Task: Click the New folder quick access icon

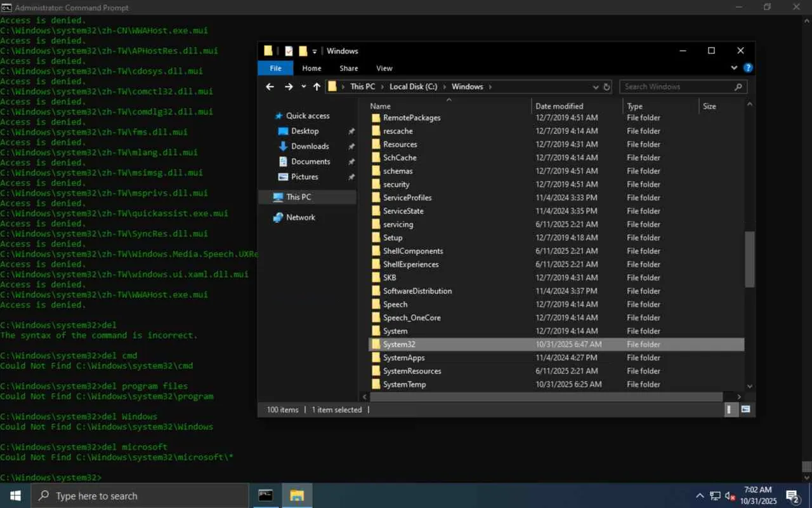Action: click(303, 51)
